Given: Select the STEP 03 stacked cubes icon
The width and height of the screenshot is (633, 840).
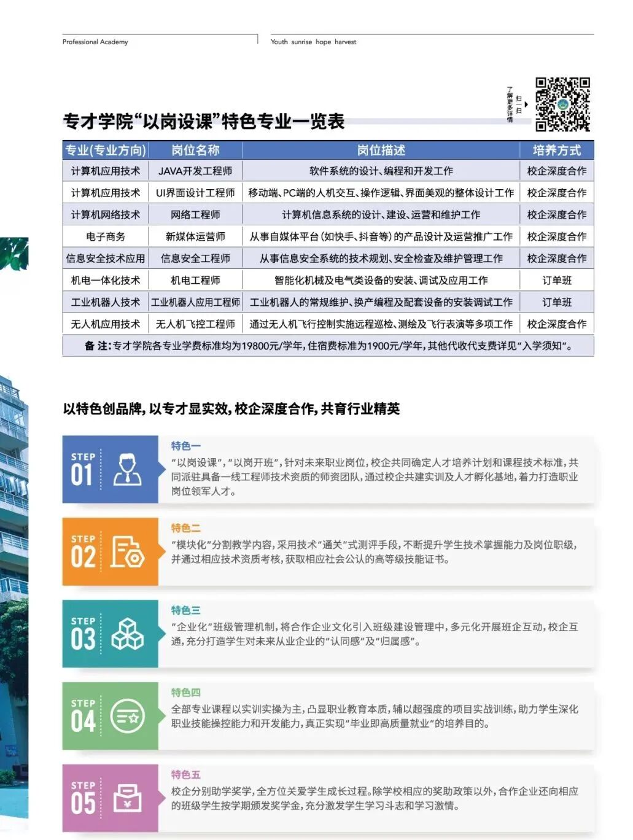Looking at the screenshot, I should [x=128, y=635].
